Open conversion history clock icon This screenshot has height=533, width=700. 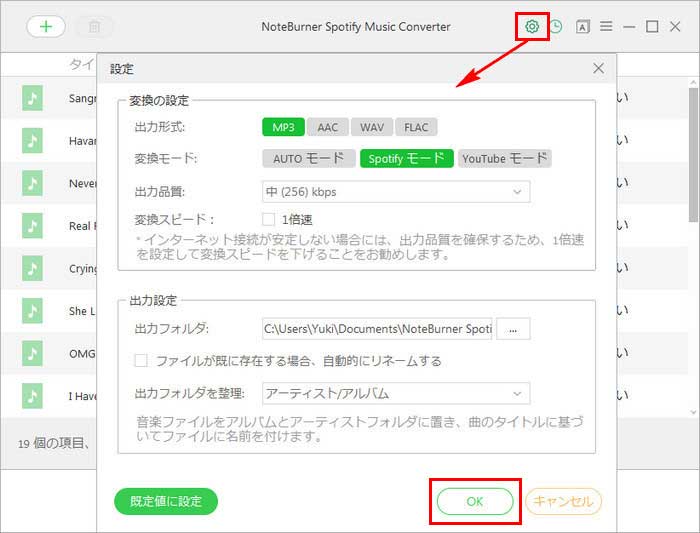pyautogui.click(x=556, y=27)
